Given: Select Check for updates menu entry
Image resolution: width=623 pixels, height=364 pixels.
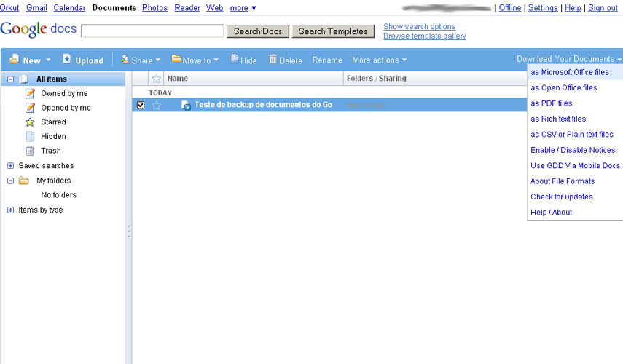Looking at the screenshot, I should pyautogui.click(x=561, y=197).
